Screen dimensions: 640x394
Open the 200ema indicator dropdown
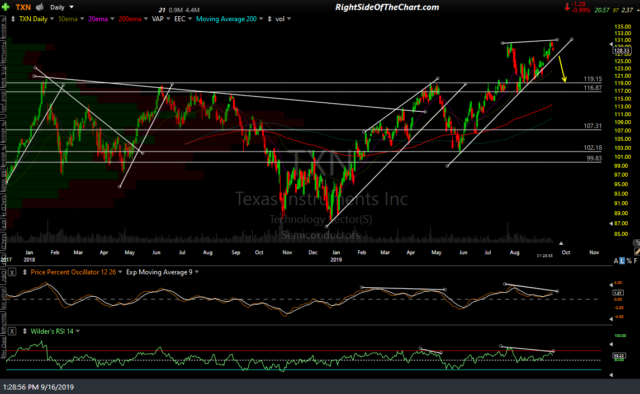(x=146, y=19)
